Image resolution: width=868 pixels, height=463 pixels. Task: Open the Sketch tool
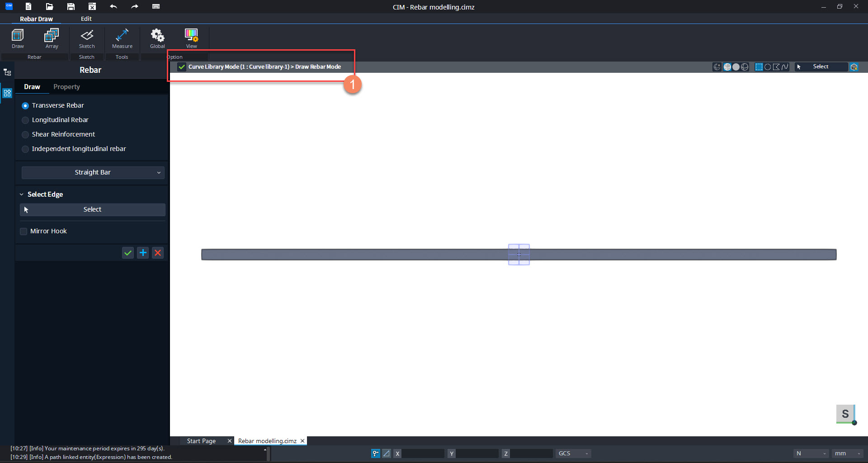point(87,38)
